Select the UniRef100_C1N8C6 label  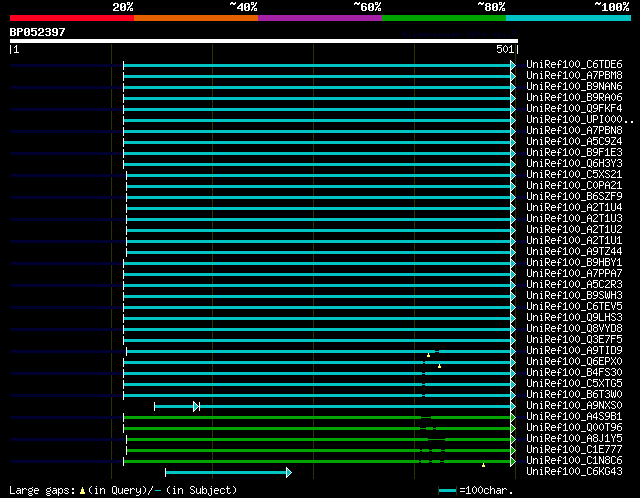click(x=574, y=461)
